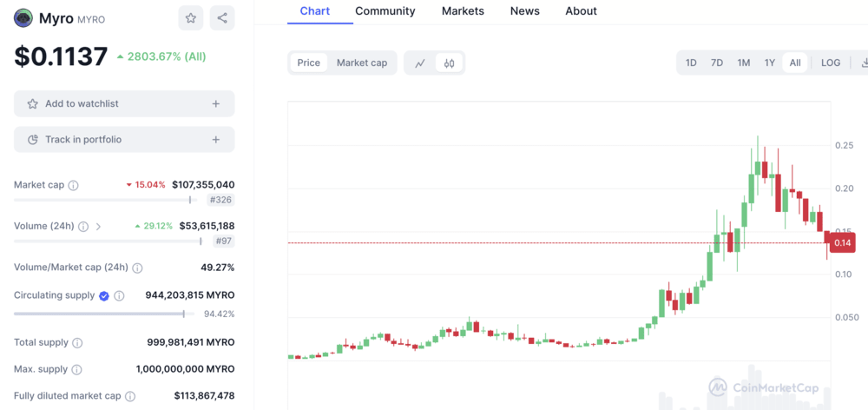Screen dimensions: 868x410
Task: Toggle chart to Market cap mode
Action: [x=362, y=63]
